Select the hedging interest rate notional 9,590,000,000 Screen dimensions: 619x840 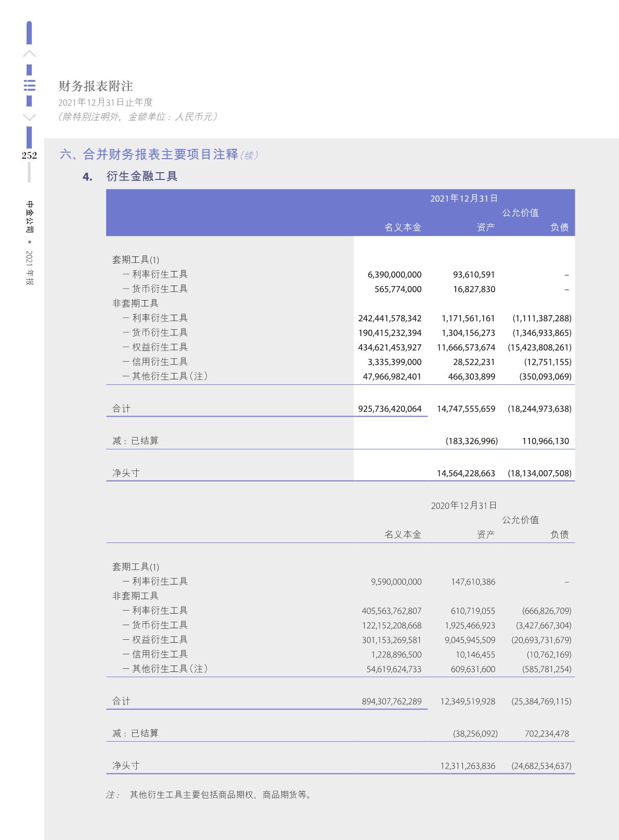396,582
